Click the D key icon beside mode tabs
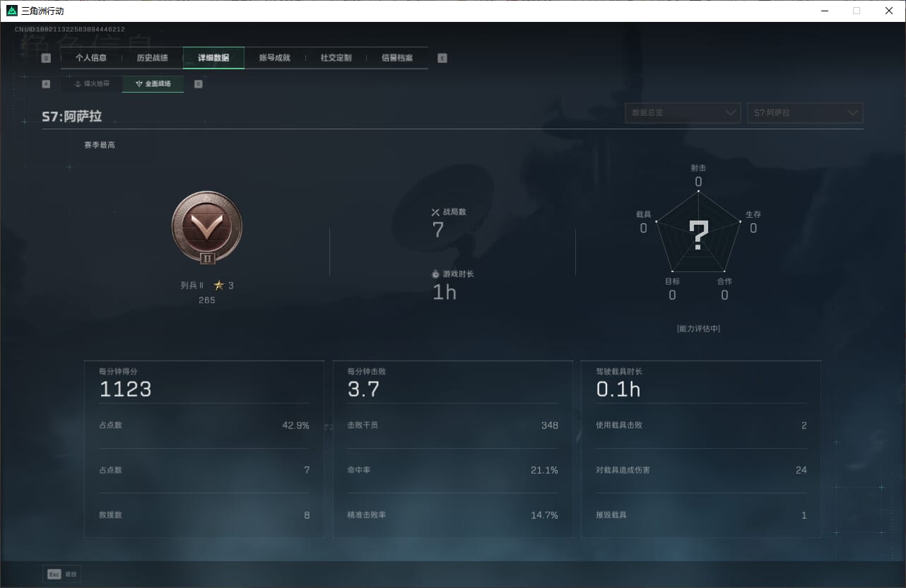This screenshot has height=588, width=906. coord(198,83)
